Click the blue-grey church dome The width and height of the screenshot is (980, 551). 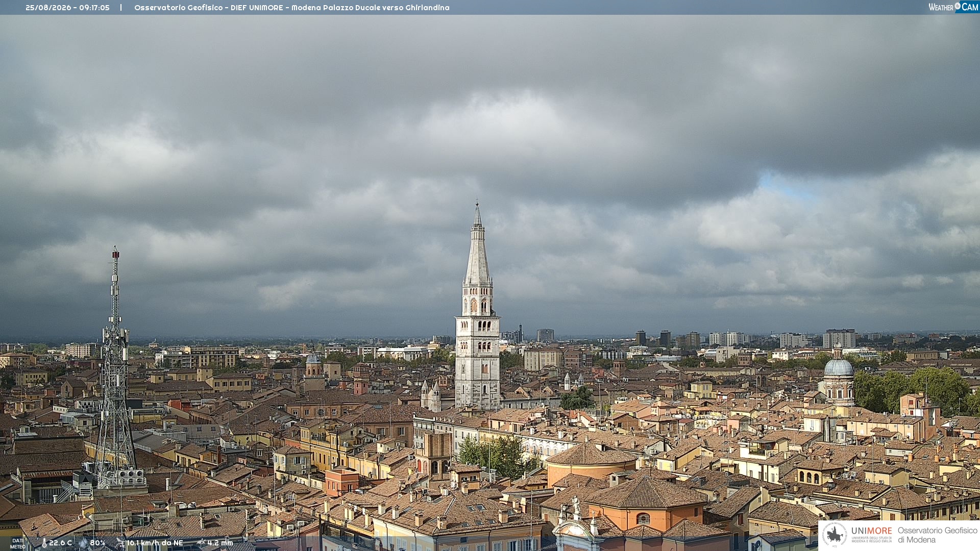tap(839, 367)
